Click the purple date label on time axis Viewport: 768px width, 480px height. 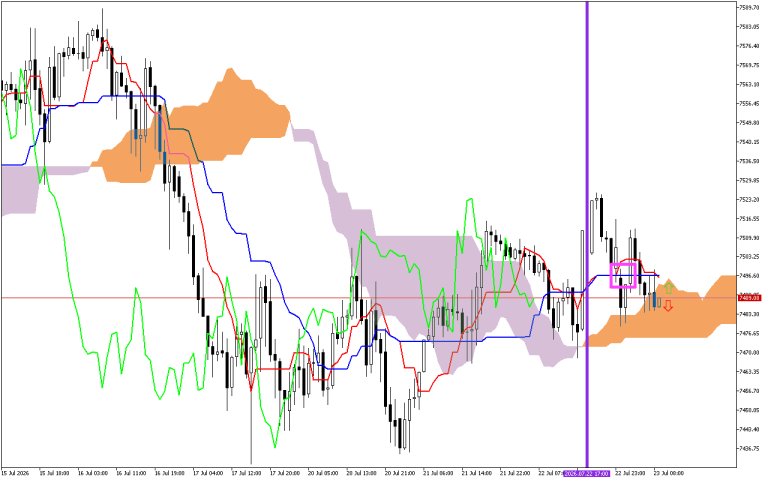coord(587,473)
